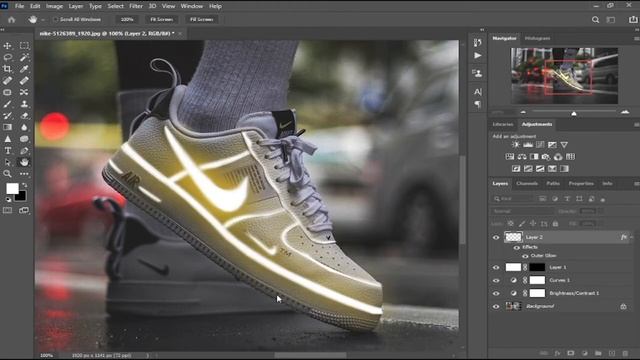Add a Curves adjustment from Adjustments panel

pyautogui.click(x=540, y=144)
